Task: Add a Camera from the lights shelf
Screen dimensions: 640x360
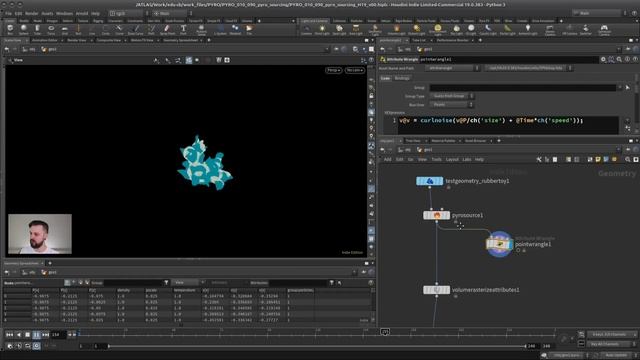Action: [x=306, y=29]
